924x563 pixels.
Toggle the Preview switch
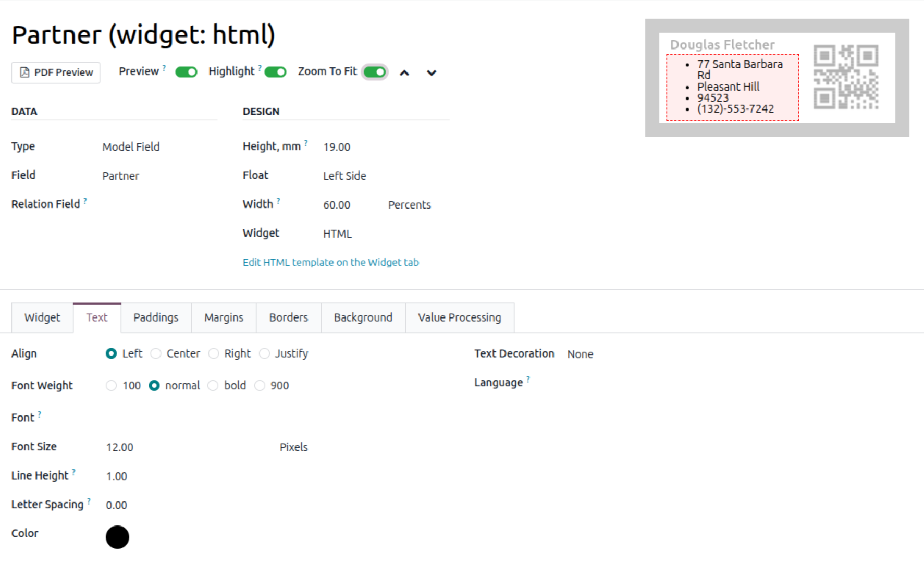click(x=186, y=72)
